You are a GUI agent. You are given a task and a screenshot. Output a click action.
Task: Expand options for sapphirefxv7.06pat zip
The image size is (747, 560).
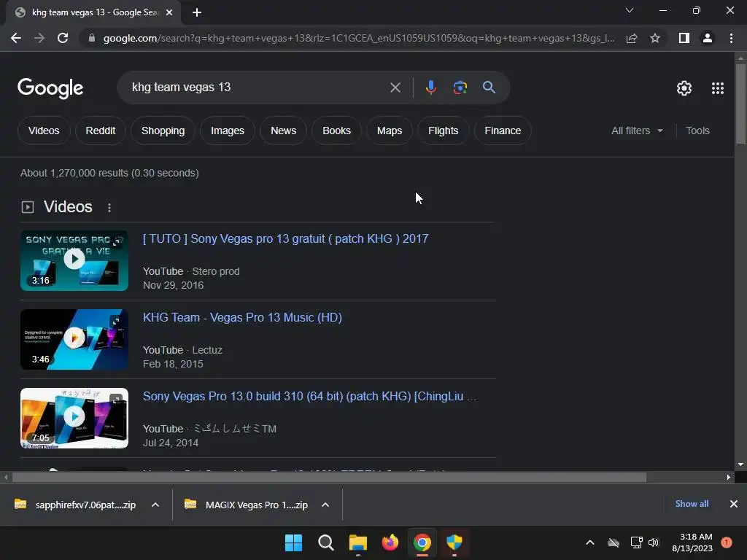tap(155, 505)
